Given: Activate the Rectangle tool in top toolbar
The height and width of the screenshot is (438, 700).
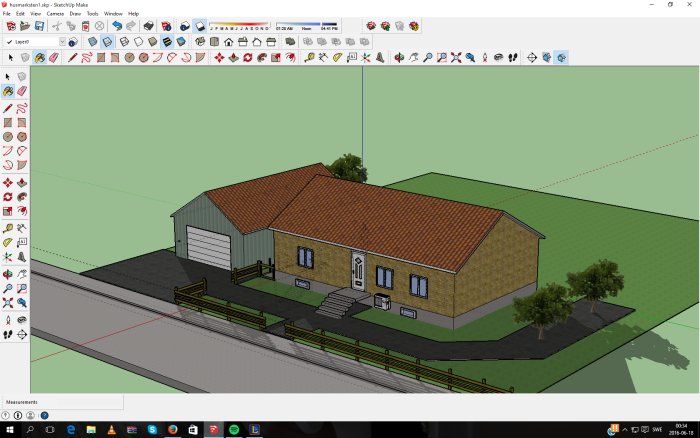Looking at the screenshot, I should pos(101,58).
